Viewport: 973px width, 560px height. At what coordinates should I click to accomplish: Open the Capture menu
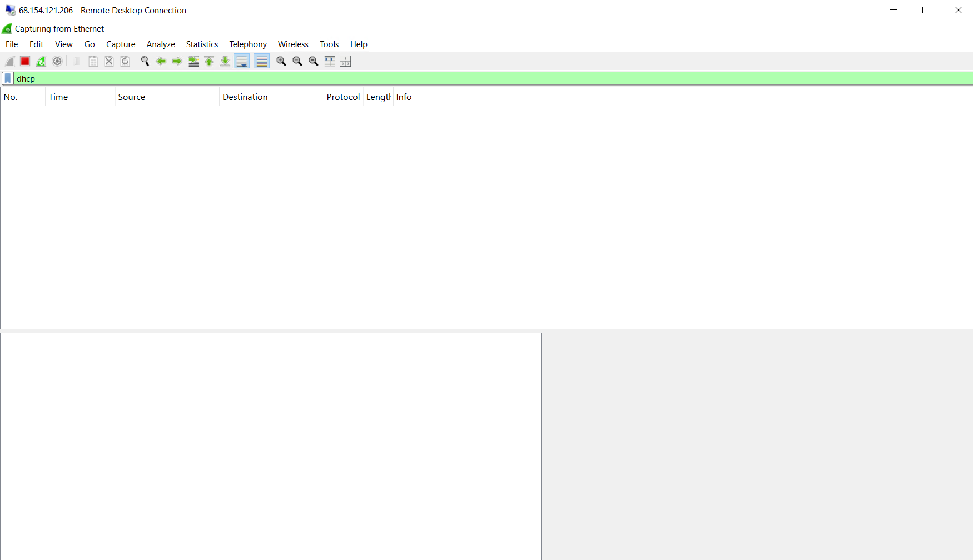(x=121, y=44)
